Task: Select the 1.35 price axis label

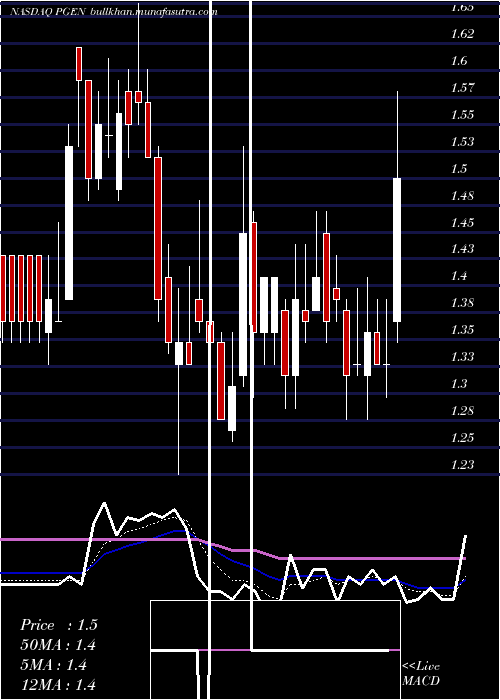Action: click(x=462, y=330)
